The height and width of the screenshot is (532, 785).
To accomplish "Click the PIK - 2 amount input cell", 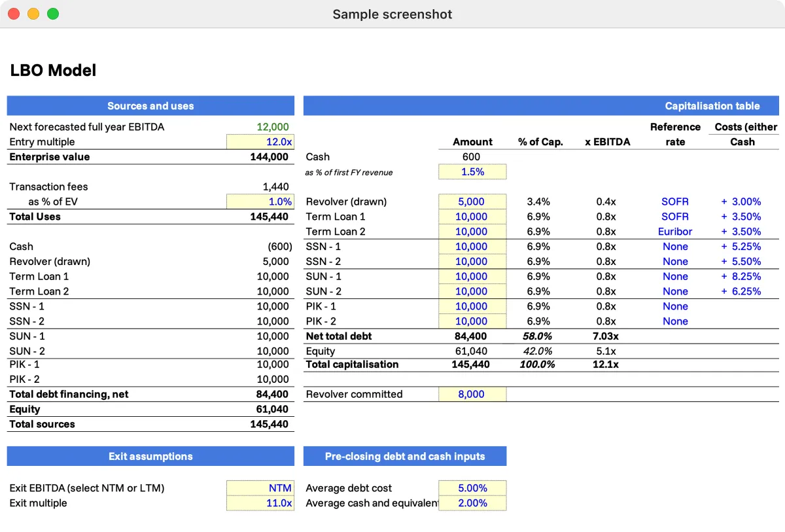I will (x=472, y=321).
